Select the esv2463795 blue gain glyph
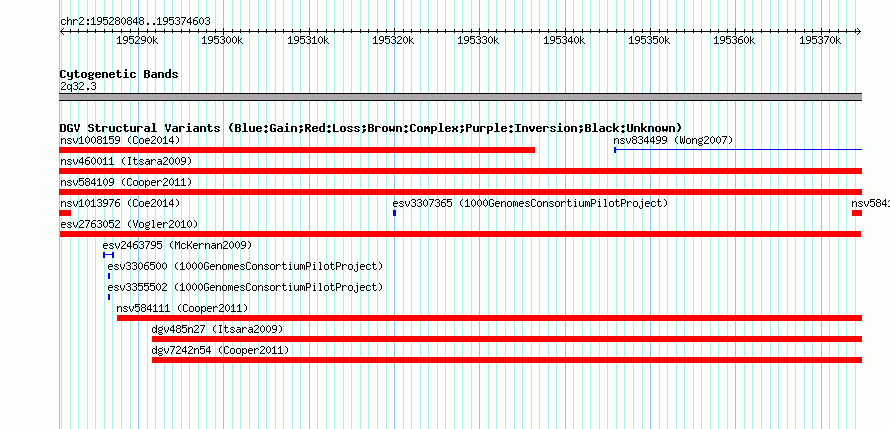This screenshot has width=890, height=429. 108,255
